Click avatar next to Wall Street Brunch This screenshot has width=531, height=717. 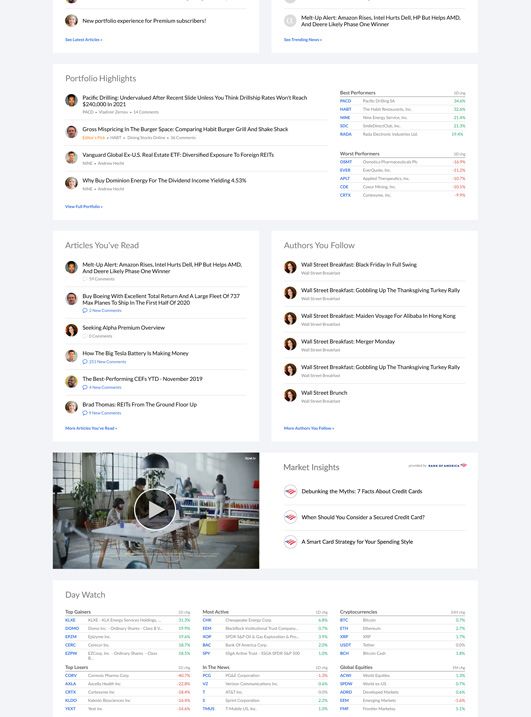pyautogui.click(x=290, y=395)
